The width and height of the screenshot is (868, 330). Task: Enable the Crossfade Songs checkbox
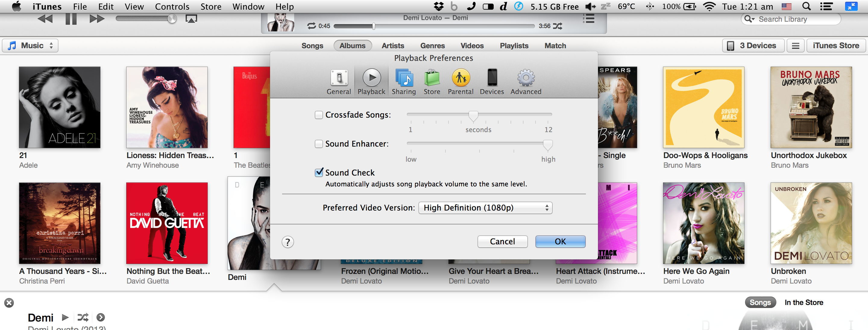319,115
